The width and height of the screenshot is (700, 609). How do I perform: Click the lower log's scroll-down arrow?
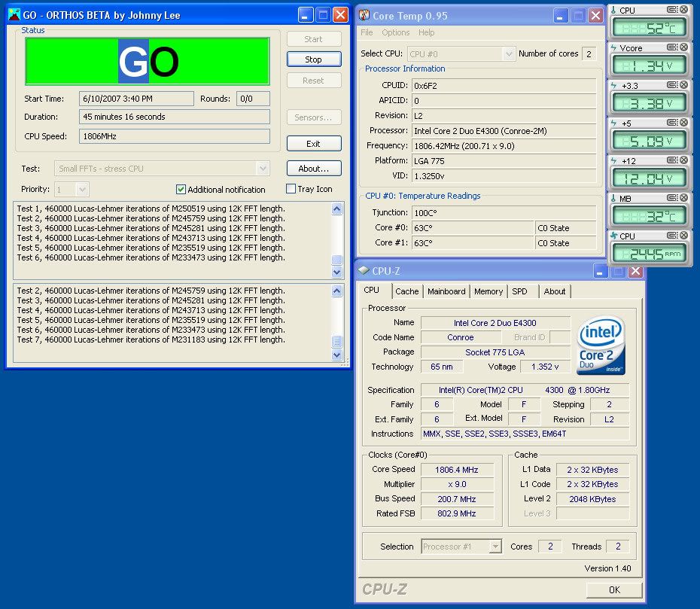tap(337, 355)
